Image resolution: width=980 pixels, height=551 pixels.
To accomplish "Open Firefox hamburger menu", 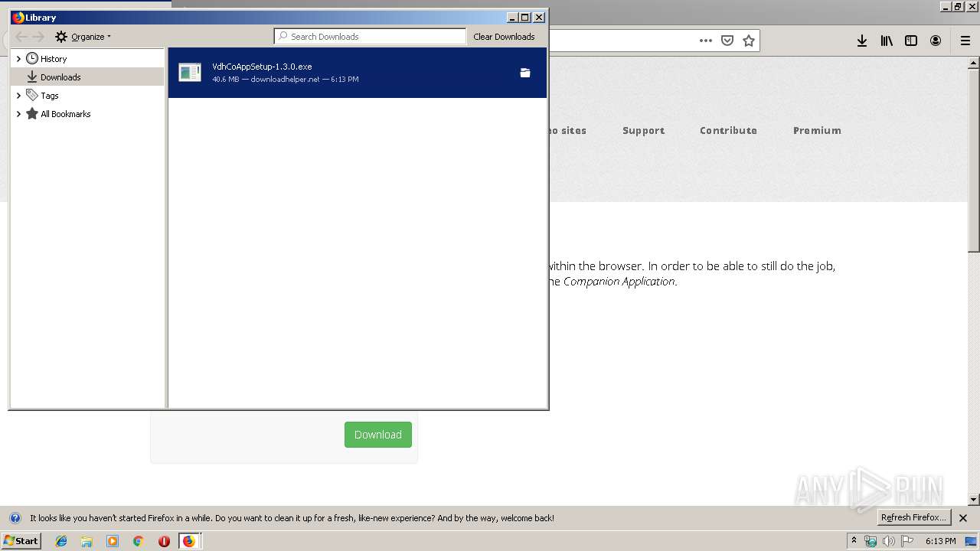I will [965, 41].
